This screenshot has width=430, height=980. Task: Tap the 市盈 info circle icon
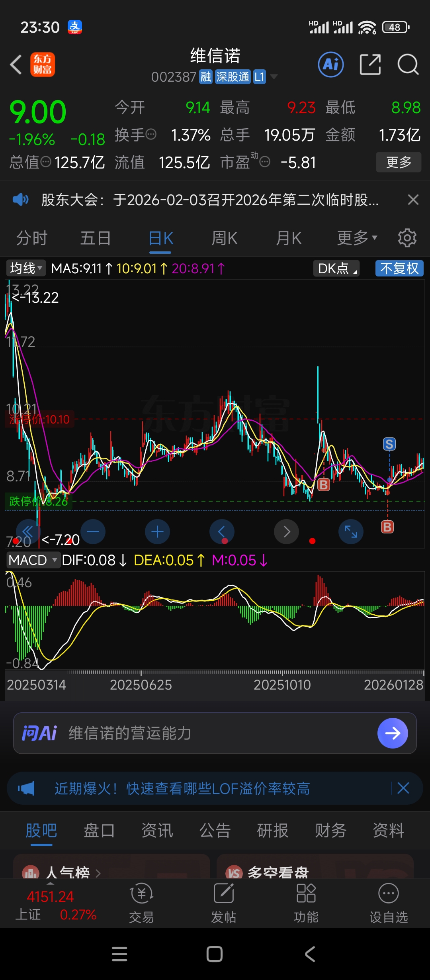(x=265, y=162)
